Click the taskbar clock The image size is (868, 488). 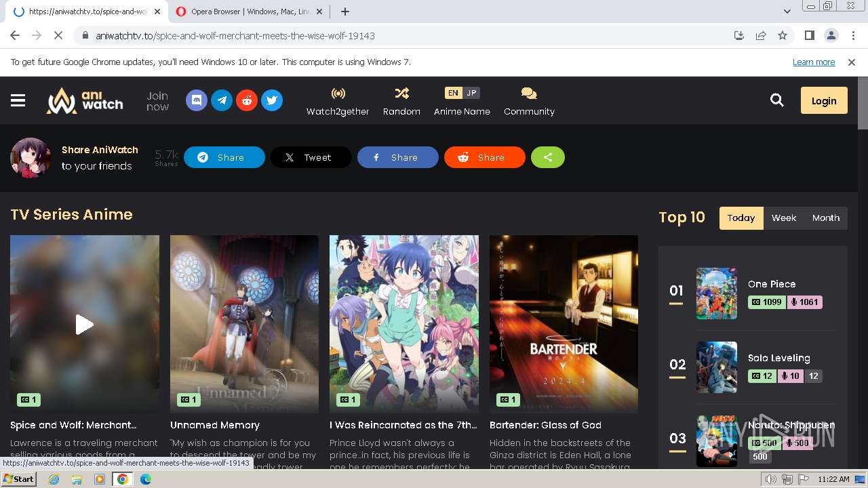(x=833, y=479)
